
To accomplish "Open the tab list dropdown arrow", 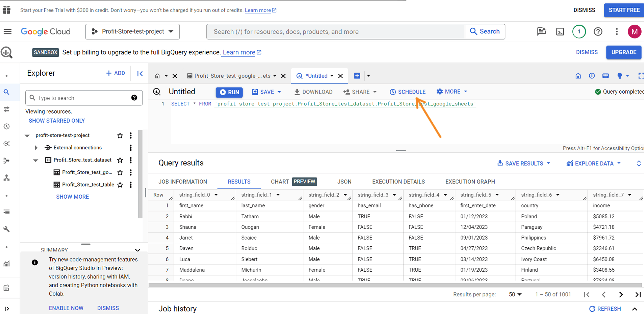I will click(x=368, y=76).
